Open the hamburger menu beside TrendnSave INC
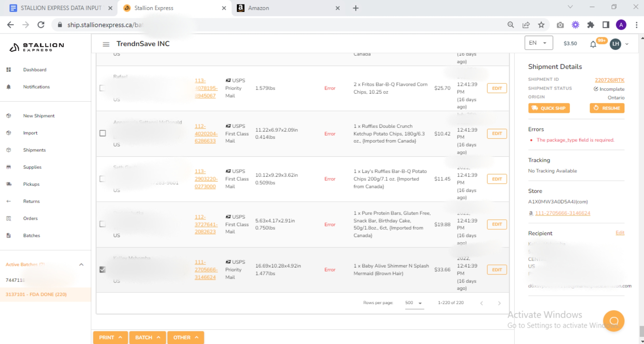Screen dimensions: 644x344 click(106, 44)
